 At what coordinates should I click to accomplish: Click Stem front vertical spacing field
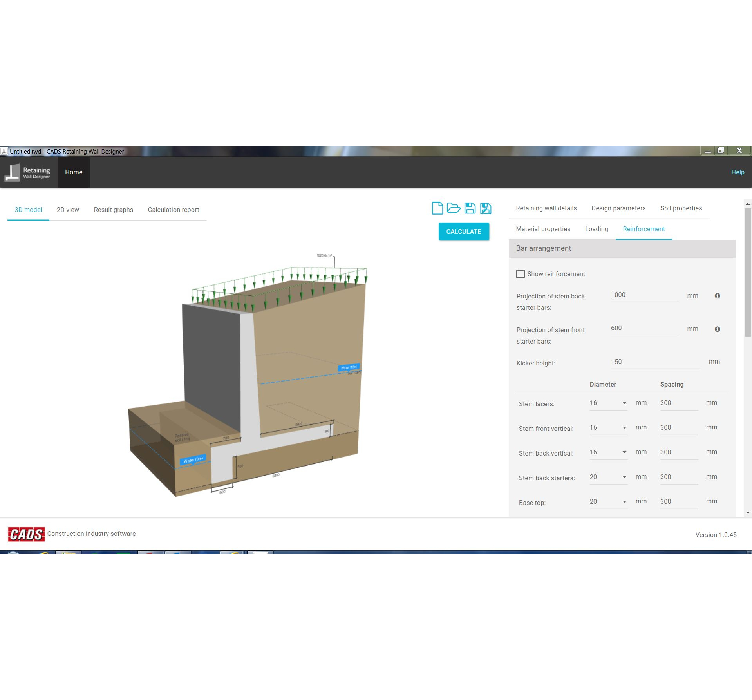[x=679, y=428]
